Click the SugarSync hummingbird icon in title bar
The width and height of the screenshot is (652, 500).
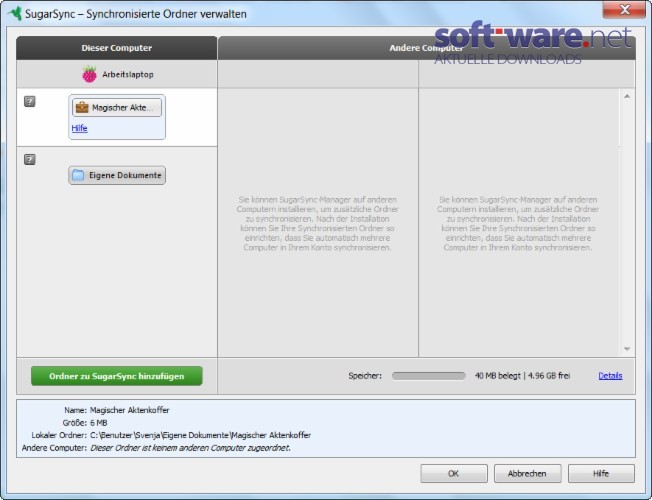(15, 13)
